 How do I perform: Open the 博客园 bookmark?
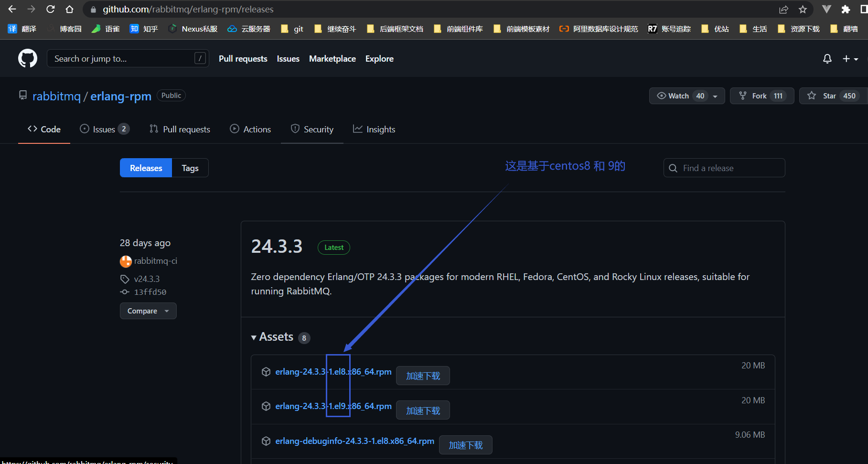coord(64,29)
